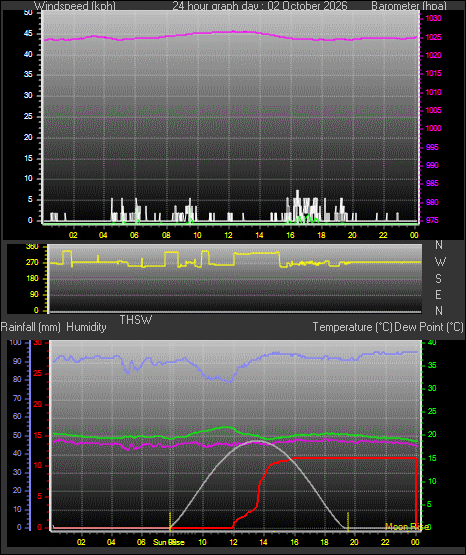Click the 360 value on wind direction axis

[x=33, y=247]
